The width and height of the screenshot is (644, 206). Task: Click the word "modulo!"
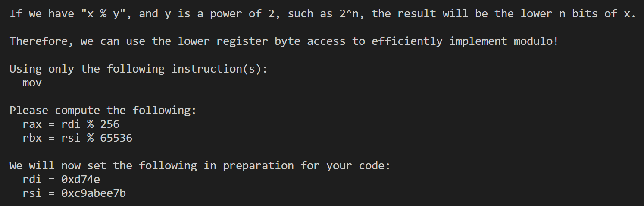(x=536, y=41)
